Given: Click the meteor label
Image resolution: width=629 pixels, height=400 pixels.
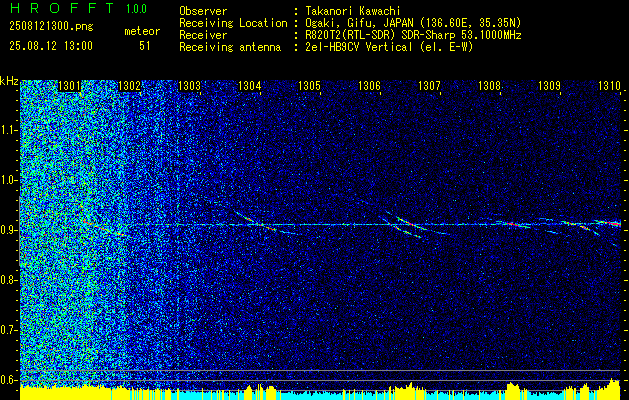Looking at the screenshot, I should click(x=142, y=31).
